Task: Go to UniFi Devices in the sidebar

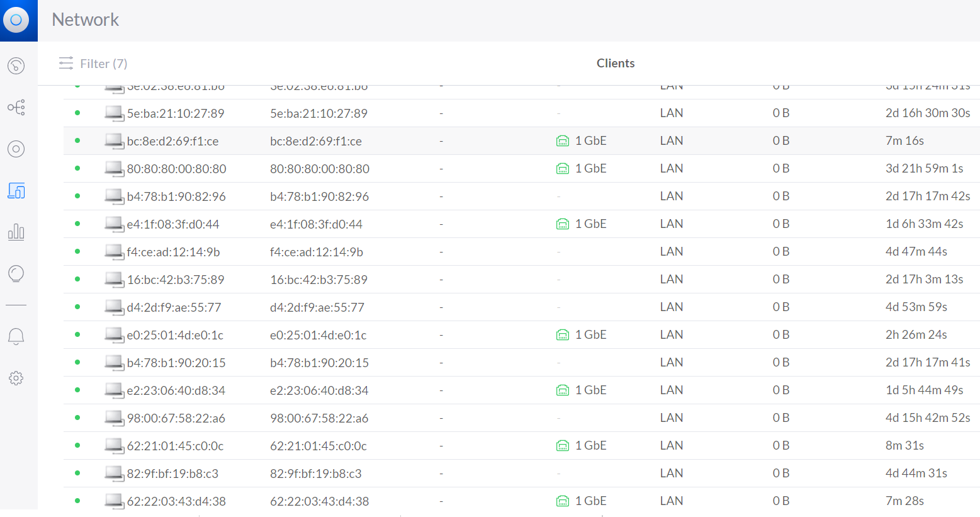Action: tap(16, 149)
